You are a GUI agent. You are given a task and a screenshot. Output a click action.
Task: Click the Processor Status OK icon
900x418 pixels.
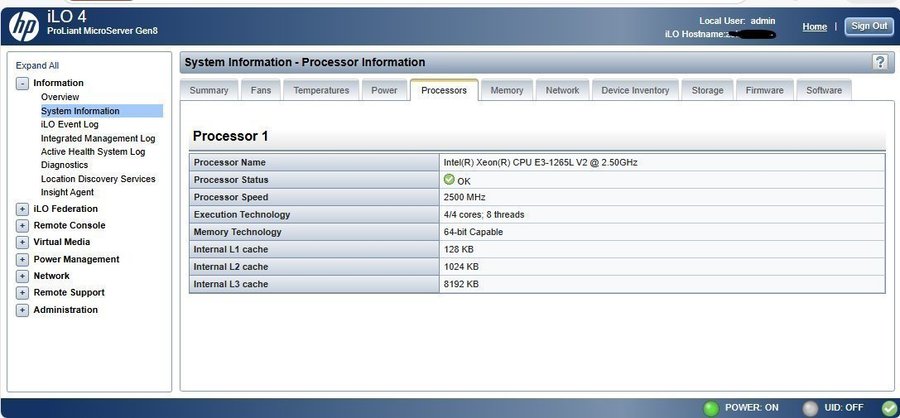(449, 180)
